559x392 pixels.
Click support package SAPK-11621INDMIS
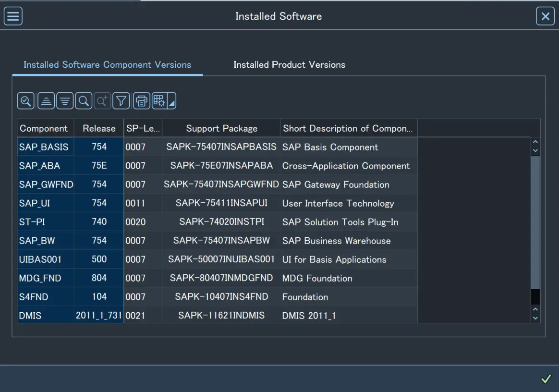(x=221, y=316)
